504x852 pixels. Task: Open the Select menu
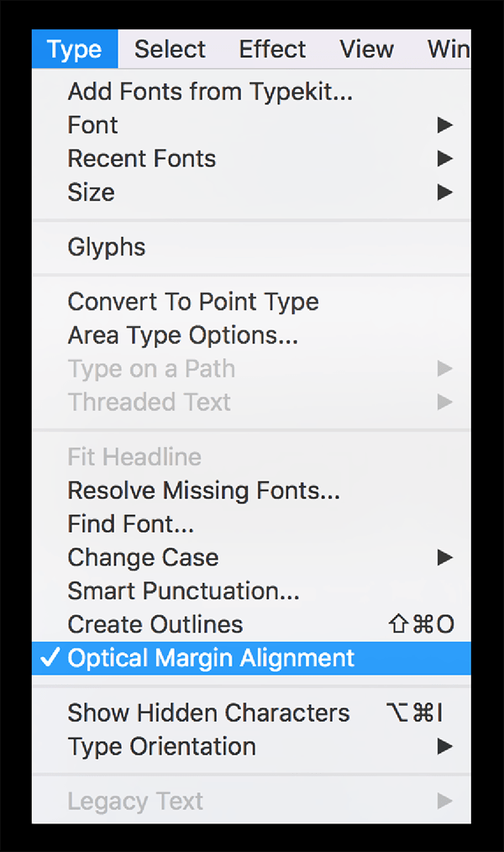169,49
